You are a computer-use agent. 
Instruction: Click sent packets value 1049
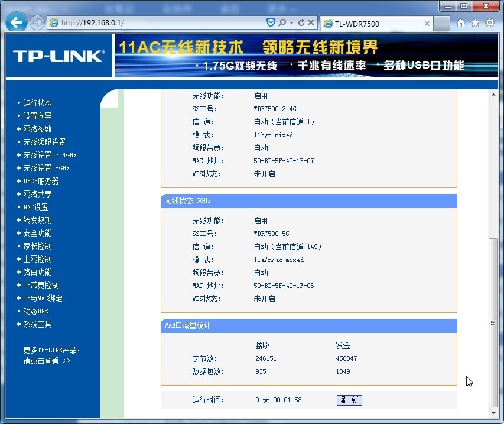[343, 371]
